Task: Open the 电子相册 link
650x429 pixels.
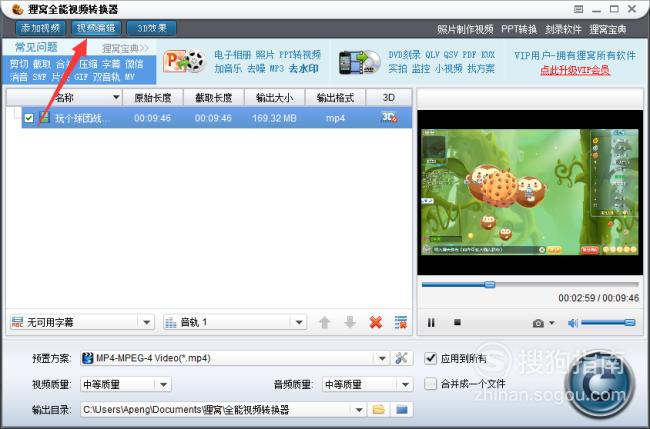Action: (x=233, y=55)
